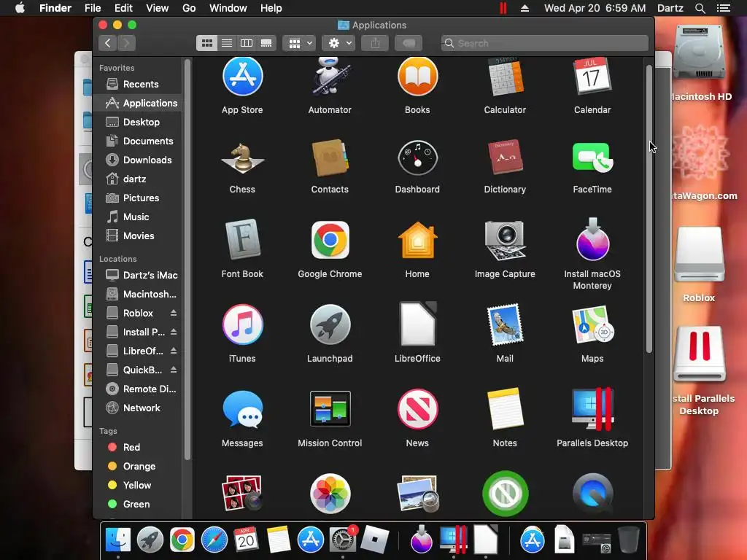Viewport: 747px width, 560px height.
Task: Open the Window menu
Action: (228, 8)
